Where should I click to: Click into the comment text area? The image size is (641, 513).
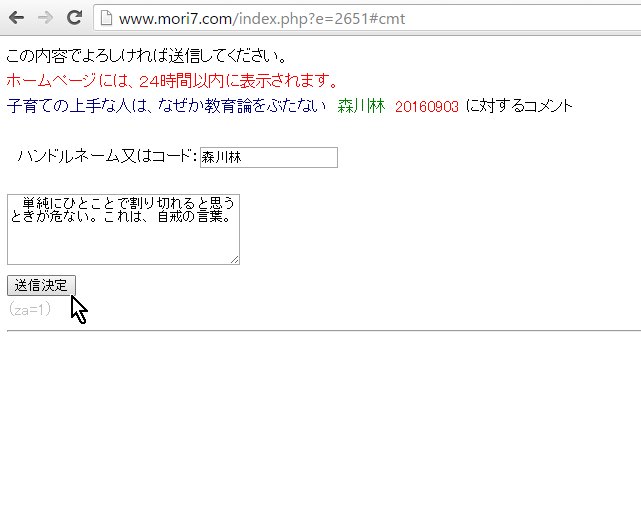[x=123, y=229]
